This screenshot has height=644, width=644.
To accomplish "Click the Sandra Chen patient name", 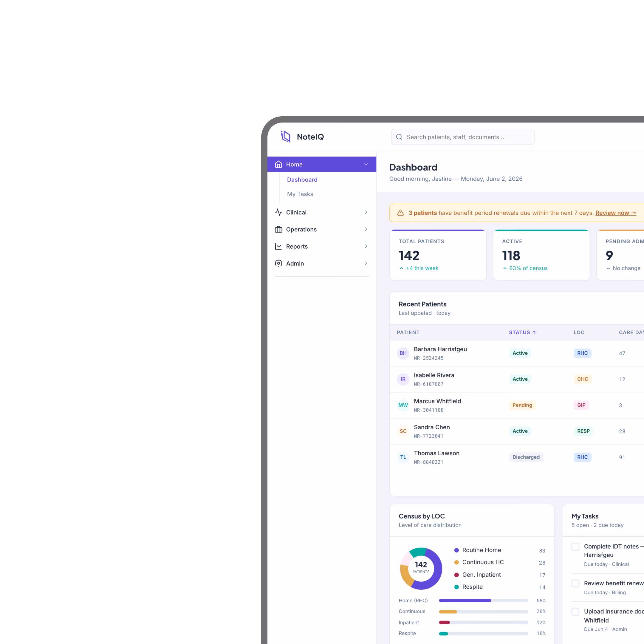I will point(432,427).
